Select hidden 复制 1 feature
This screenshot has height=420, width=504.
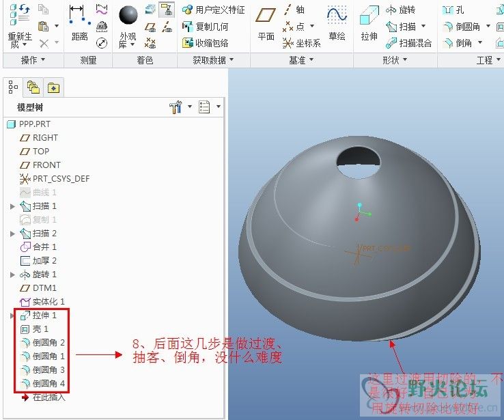(x=38, y=220)
